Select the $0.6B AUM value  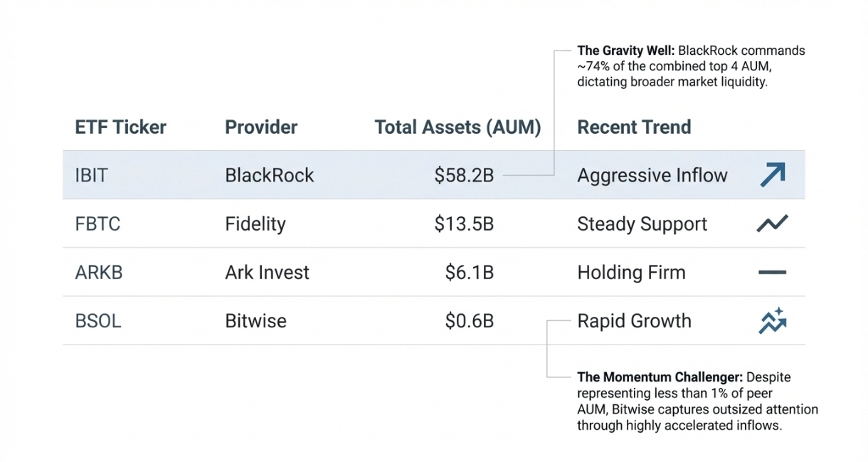469,321
